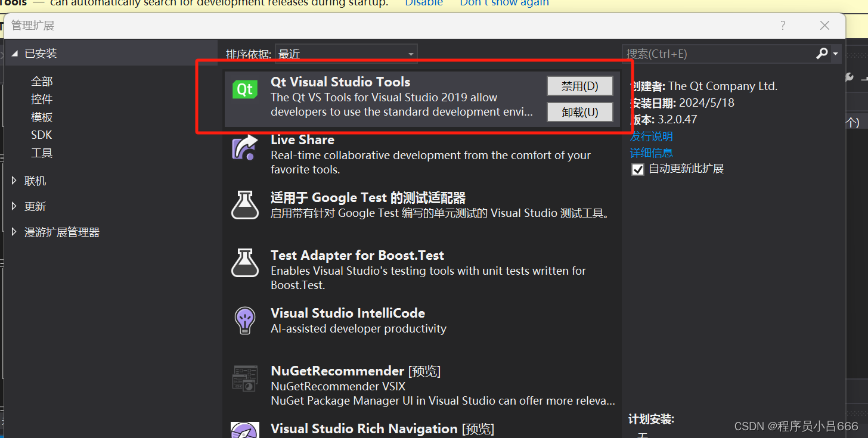
Task: Click the Disable link in the notification bar
Action: coord(424,3)
